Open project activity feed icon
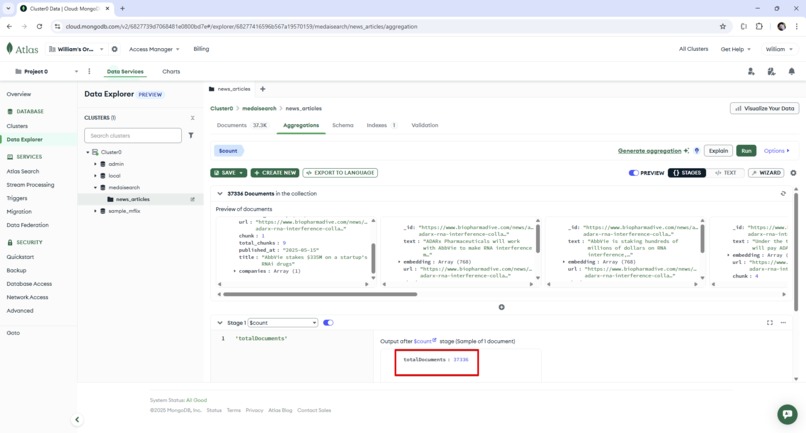806x433 pixels. pyautogui.click(x=771, y=71)
